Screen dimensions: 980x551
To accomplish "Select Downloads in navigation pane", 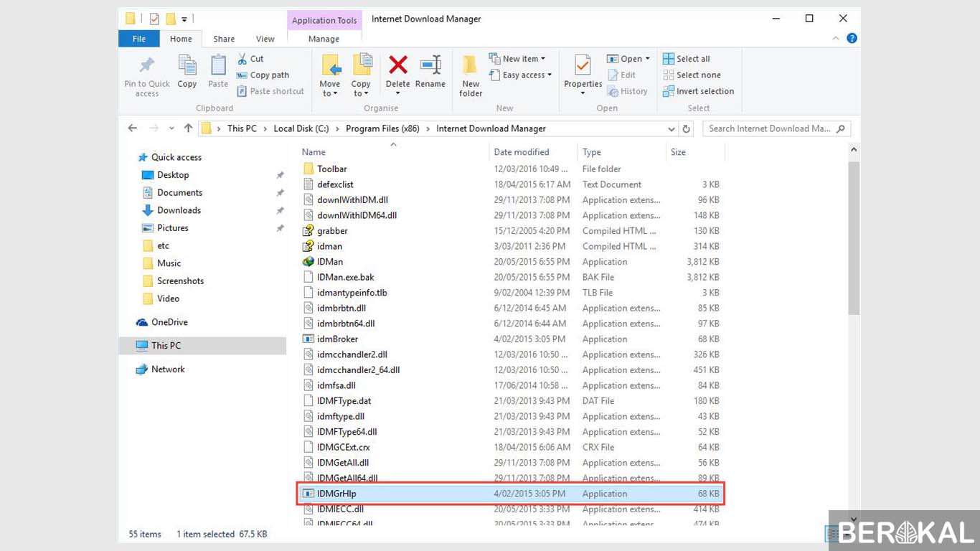I will pyautogui.click(x=179, y=210).
